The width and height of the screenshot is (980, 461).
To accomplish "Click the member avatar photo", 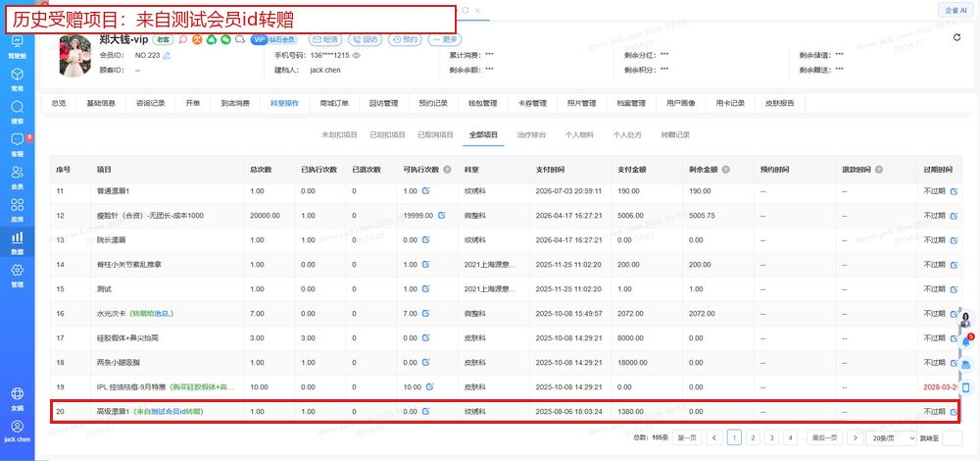I will coord(75,56).
